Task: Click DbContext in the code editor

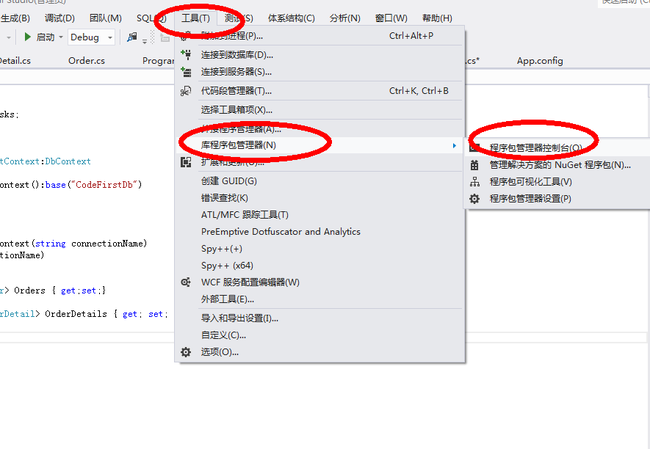Action: coord(68,161)
